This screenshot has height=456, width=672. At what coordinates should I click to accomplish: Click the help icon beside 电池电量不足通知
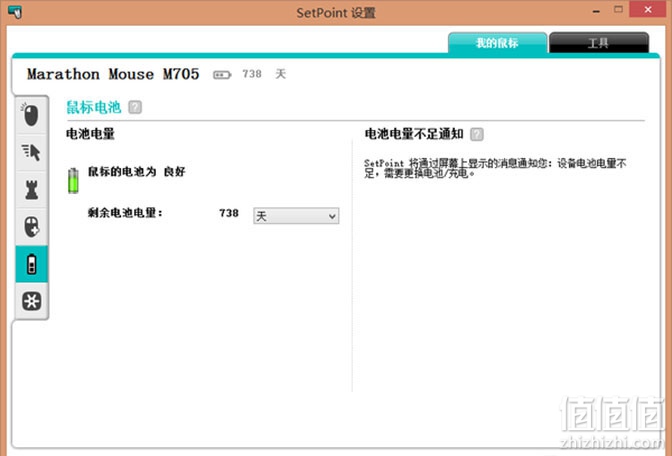pyautogui.click(x=477, y=135)
